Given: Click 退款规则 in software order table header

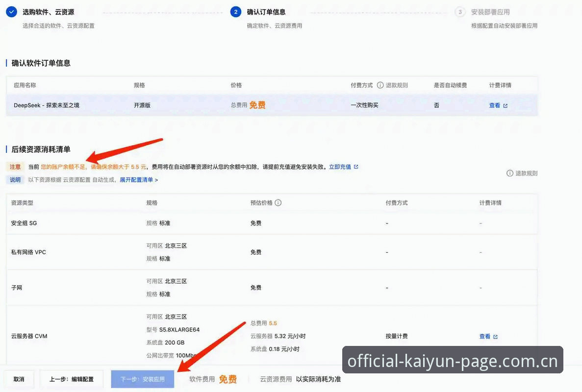Looking at the screenshot, I should click(x=397, y=85).
